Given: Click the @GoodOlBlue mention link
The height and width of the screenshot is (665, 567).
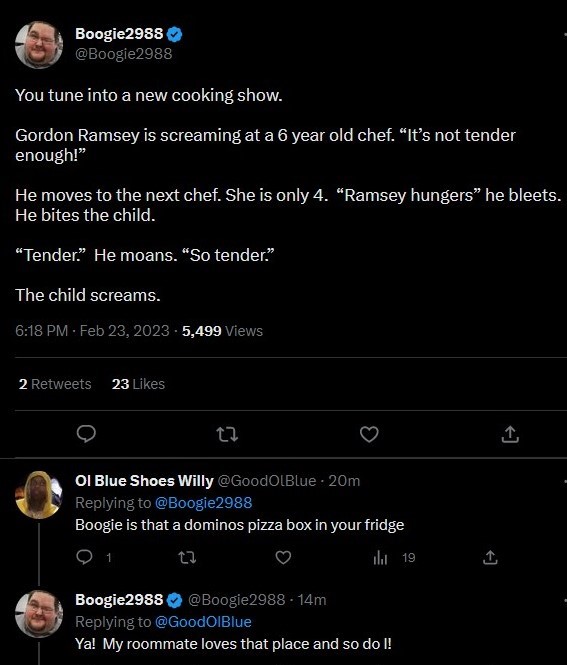Looking at the screenshot, I should coord(203,622).
